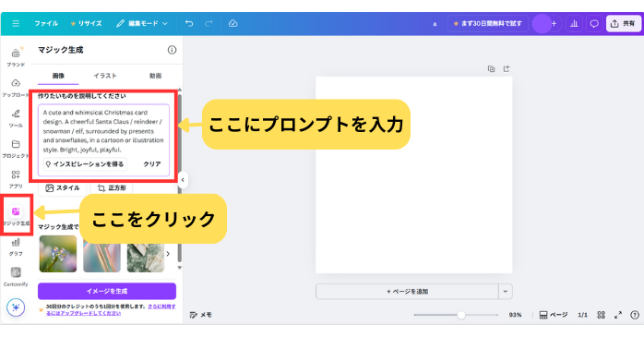Switch to the イラスト tab
644x337 pixels.
coord(105,76)
